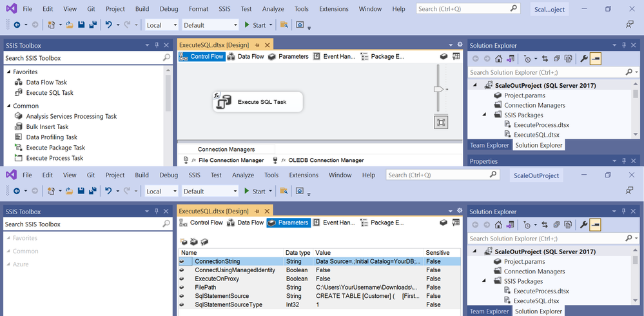Click Open File icon in bottom window toolbar
Image resolution: width=644 pixels, height=316 pixels.
(70, 191)
